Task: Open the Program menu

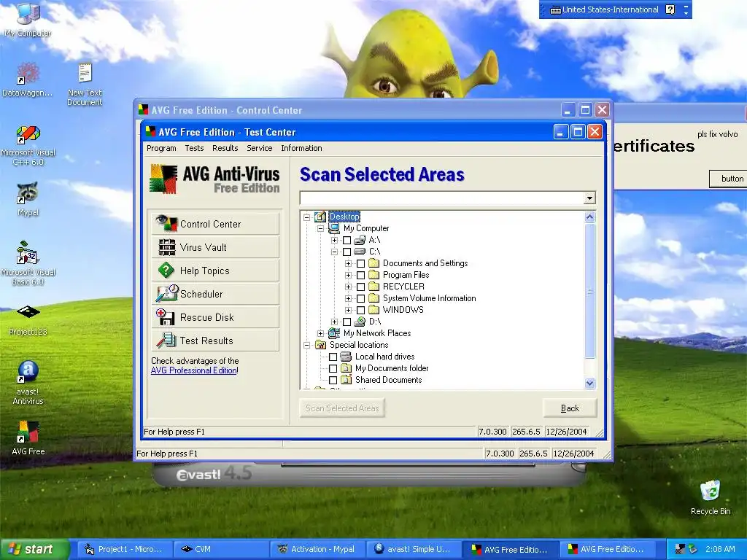Action: [161, 148]
